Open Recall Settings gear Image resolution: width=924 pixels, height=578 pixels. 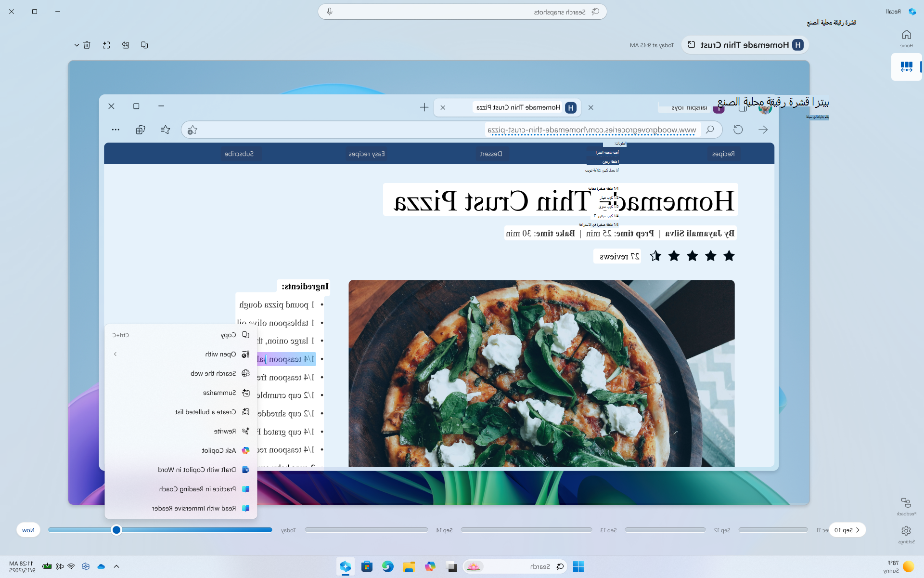[906, 534]
